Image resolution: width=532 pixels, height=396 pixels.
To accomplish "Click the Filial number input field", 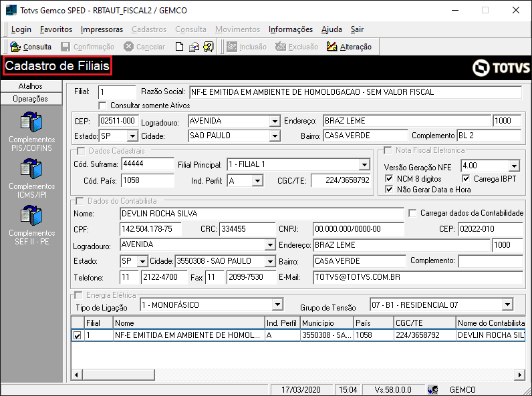I will click(x=117, y=92).
